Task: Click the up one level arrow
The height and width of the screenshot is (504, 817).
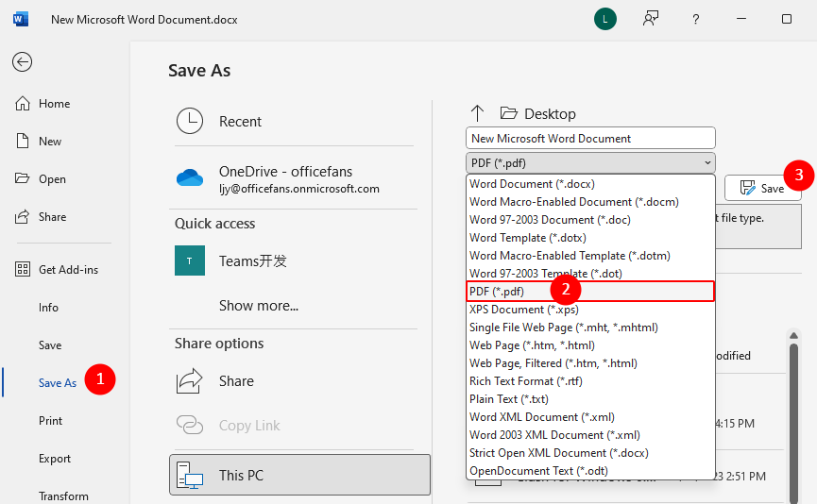Action: (477, 113)
